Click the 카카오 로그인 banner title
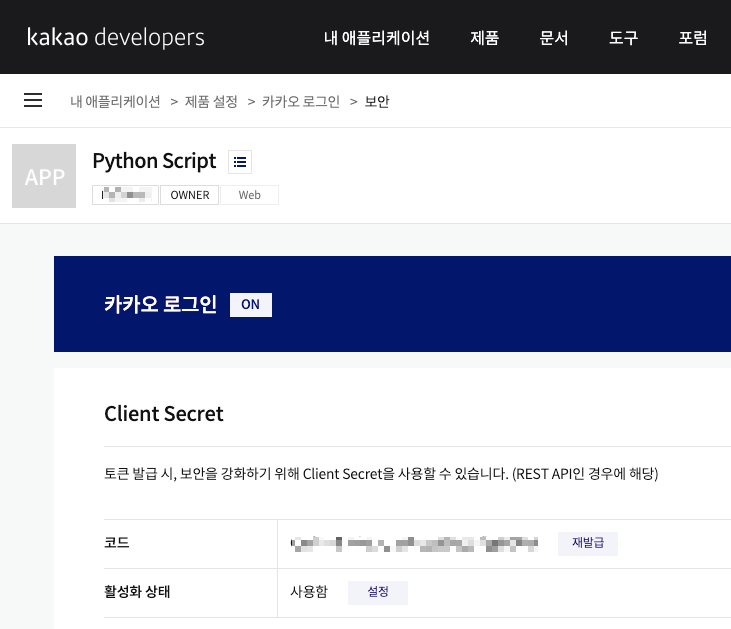The image size is (731, 629). [160, 304]
